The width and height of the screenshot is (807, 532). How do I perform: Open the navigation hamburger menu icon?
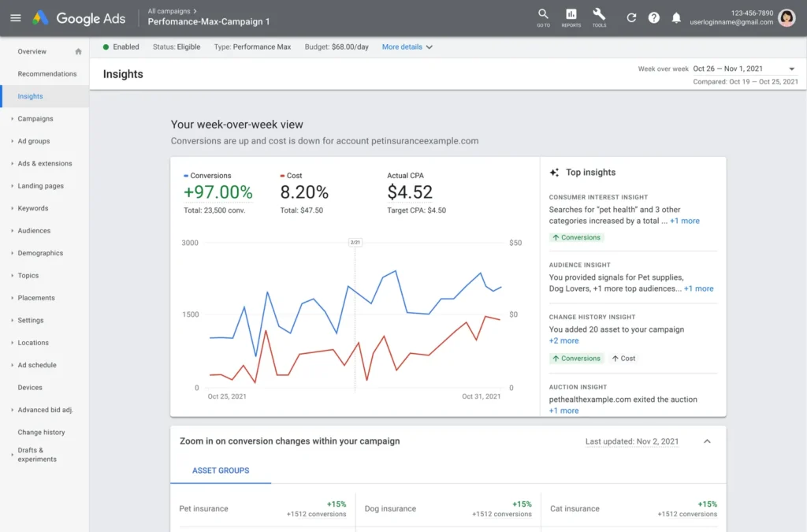click(16, 17)
